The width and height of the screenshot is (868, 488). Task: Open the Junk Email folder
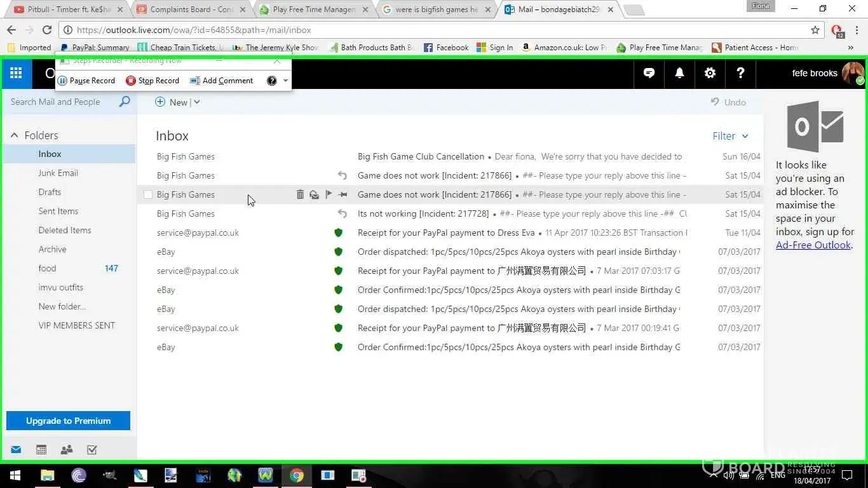coord(58,173)
